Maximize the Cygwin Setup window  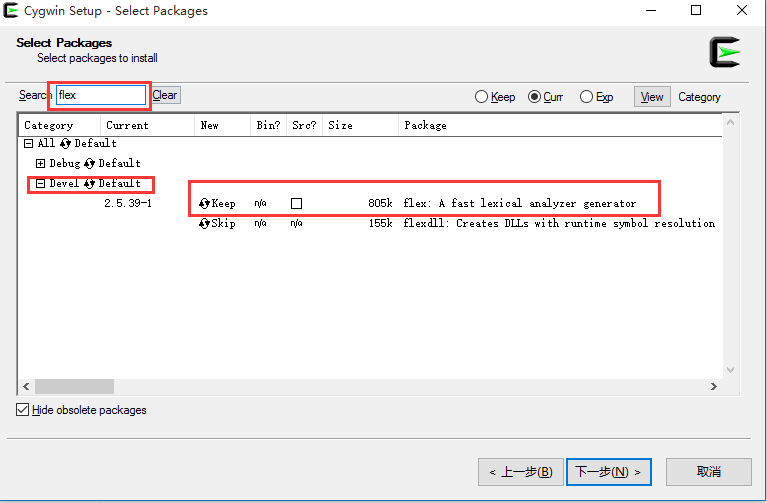(696, 10)
